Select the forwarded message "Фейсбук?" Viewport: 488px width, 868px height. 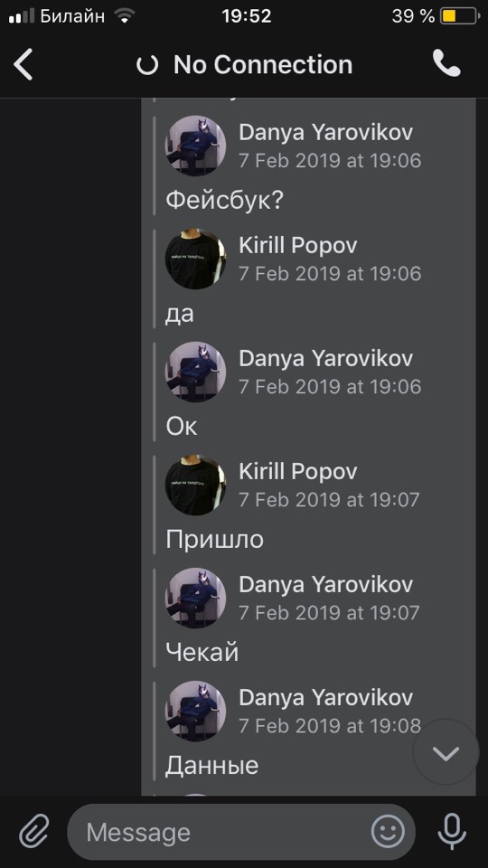pyautogui.click(x=225, y=201)
